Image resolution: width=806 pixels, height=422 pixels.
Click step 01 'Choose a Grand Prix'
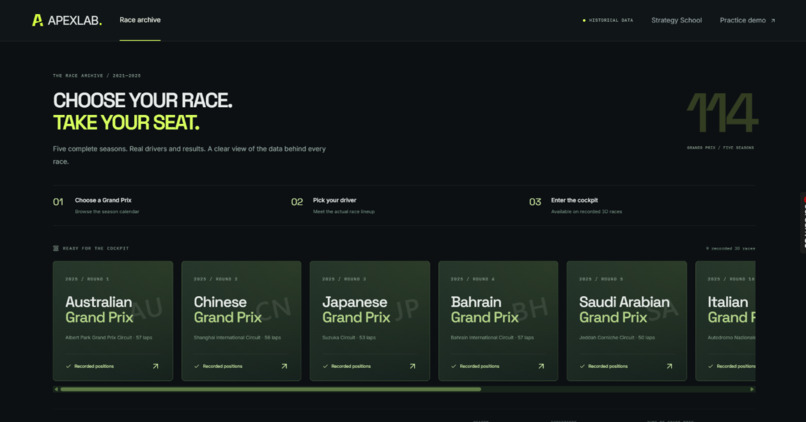103,200
